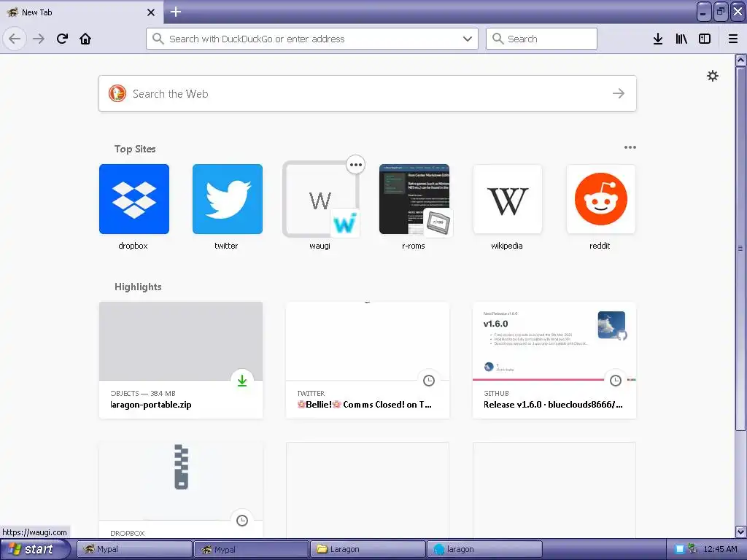
Task: Expand the address bar history dropdown arrow
Action: point(468,39)
